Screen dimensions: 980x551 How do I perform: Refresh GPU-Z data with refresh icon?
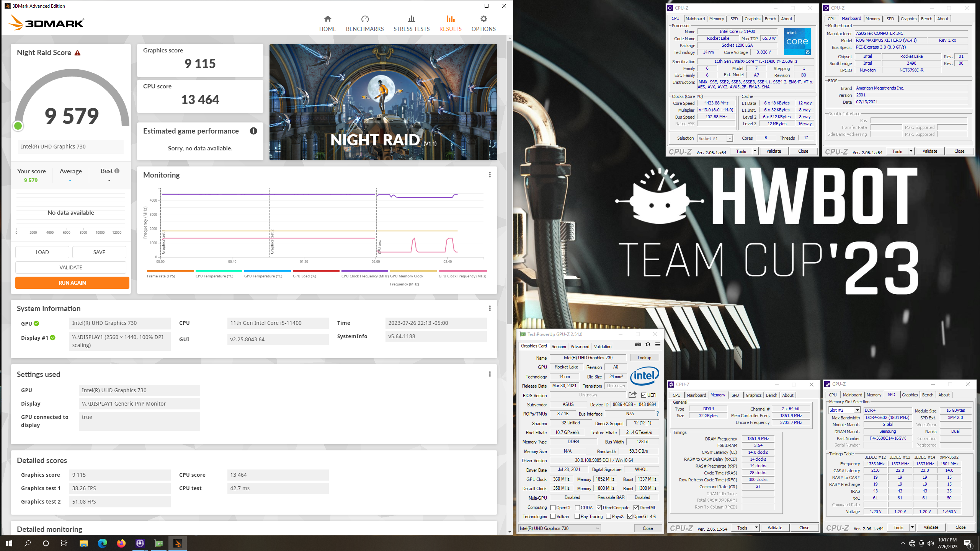coord(648,344)
